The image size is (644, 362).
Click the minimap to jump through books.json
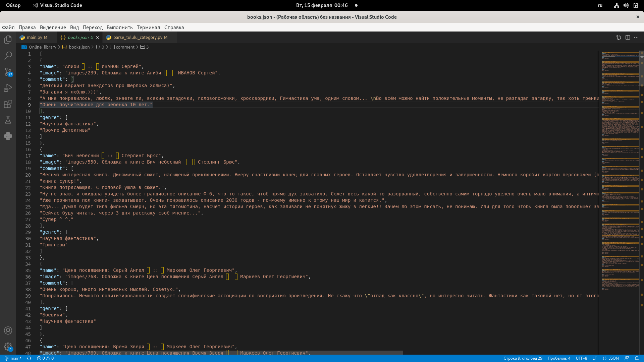621,168
